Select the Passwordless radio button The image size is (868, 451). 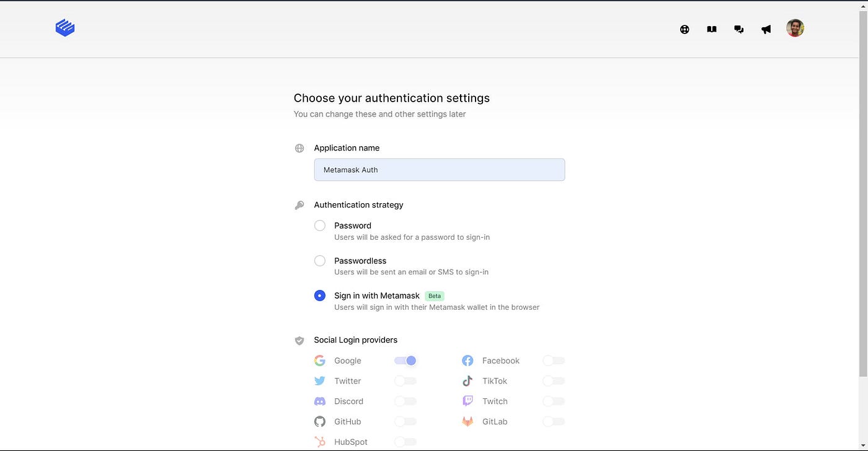tap(320, 261)
